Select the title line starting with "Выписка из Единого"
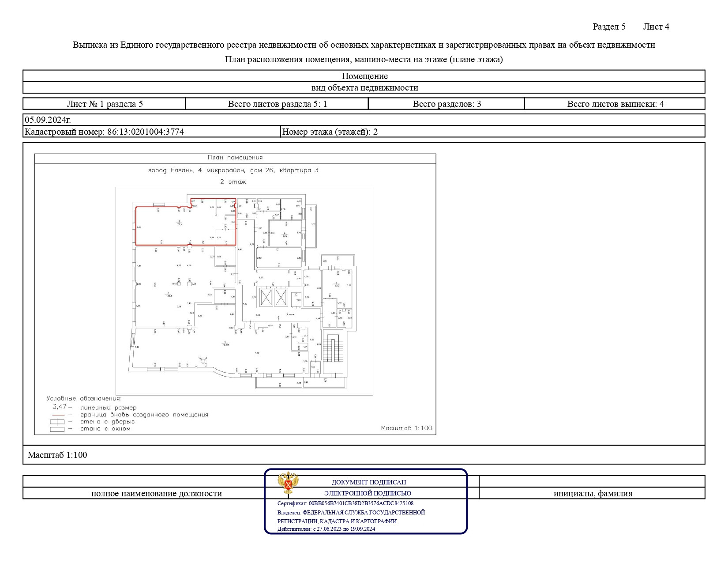 pos(364,45)
